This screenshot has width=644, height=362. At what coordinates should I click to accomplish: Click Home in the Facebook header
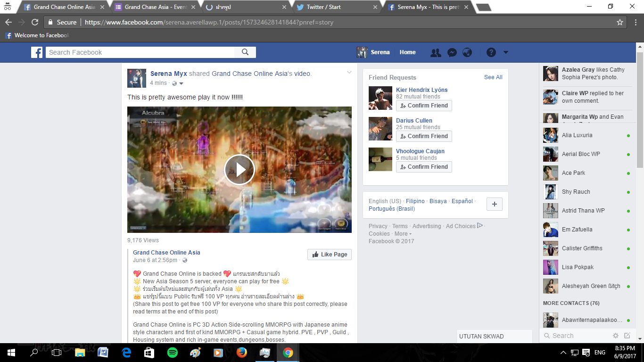point(408,52)
